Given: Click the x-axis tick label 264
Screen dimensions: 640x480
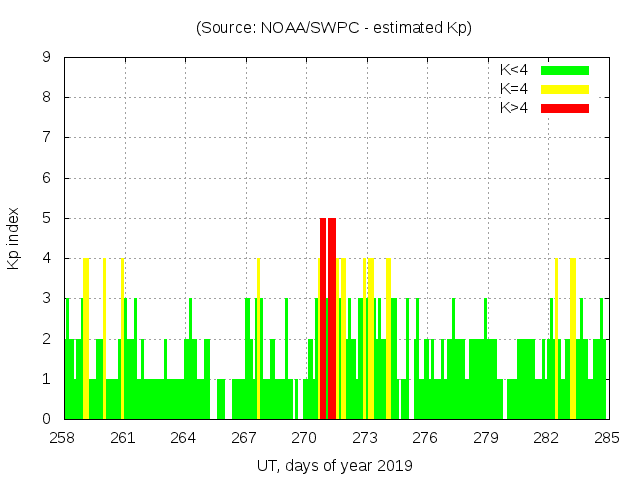Looking at the screenshot, I should (x=184, y=438).
